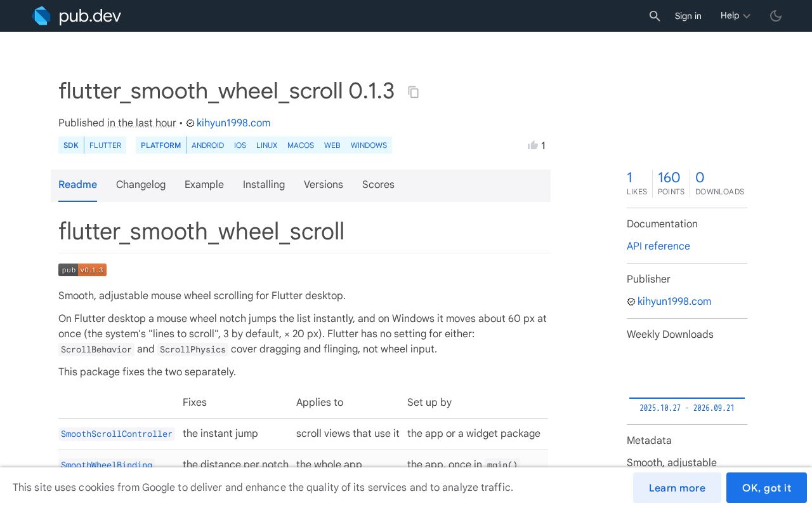Click the "in the last hour" timestamp
Viewport: 812px width, 508px height.
tap(141, 123)
